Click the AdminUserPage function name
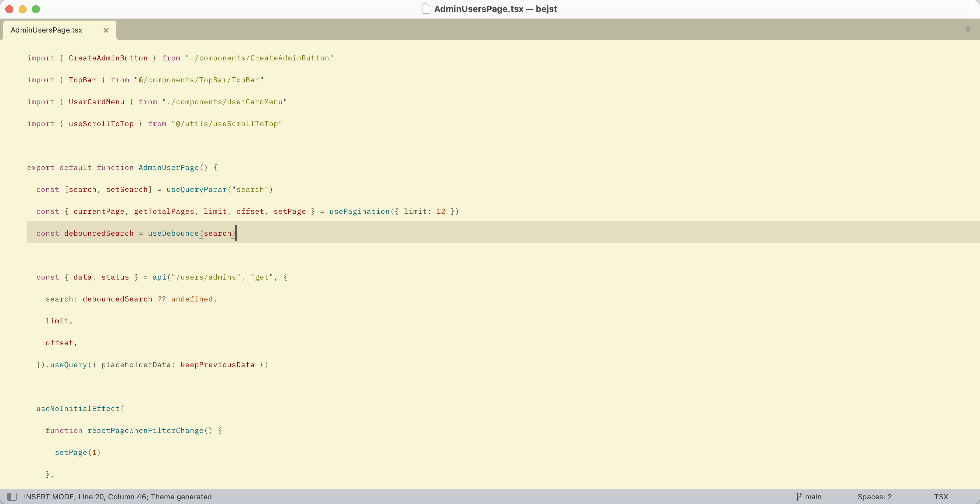This screenshot has width=980, height=504. coord(169,167)
